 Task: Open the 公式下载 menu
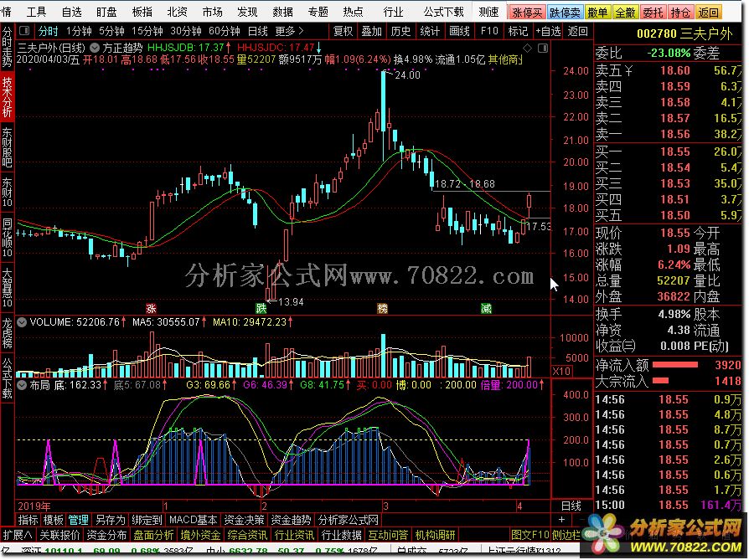click(x=443, y=13)
